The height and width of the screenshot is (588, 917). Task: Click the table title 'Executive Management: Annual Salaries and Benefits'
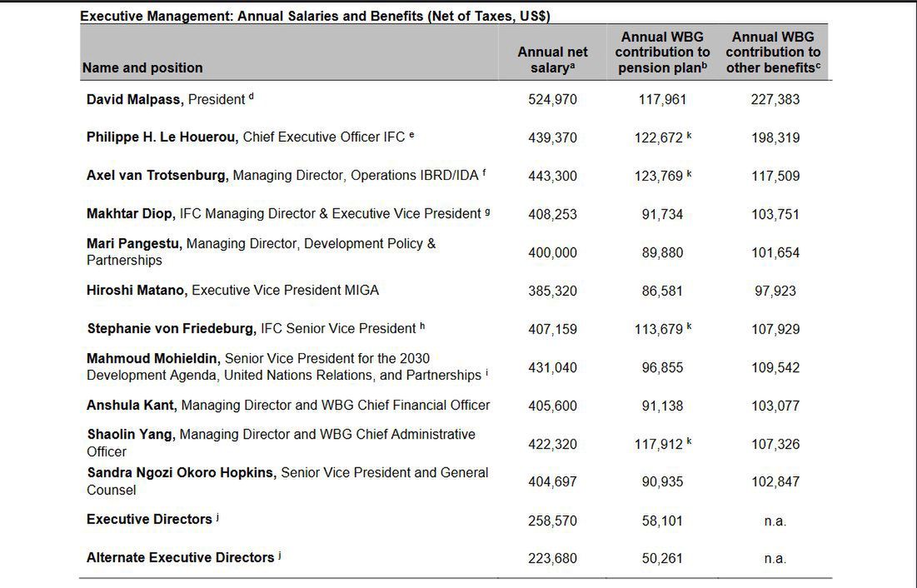coord(315,16)
